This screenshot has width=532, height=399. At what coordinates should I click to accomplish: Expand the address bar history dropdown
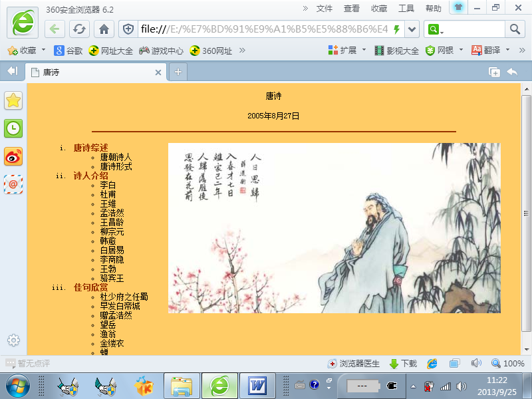click(x=412, y=29)
